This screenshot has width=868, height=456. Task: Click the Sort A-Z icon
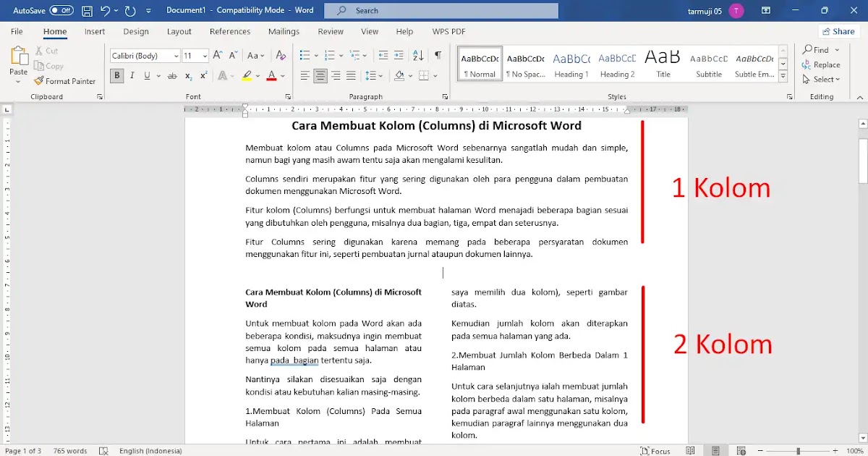[418, 56]
